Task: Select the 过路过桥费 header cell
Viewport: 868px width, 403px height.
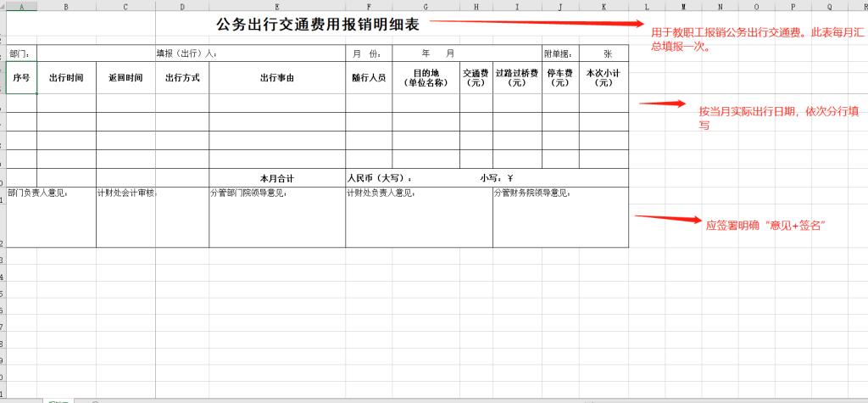Action: pos(517,78)
